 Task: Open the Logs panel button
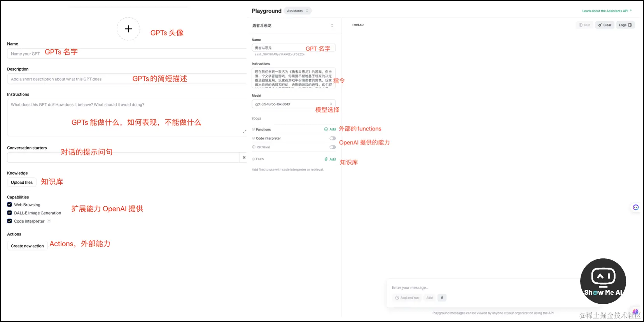click(x=625, y=25)
